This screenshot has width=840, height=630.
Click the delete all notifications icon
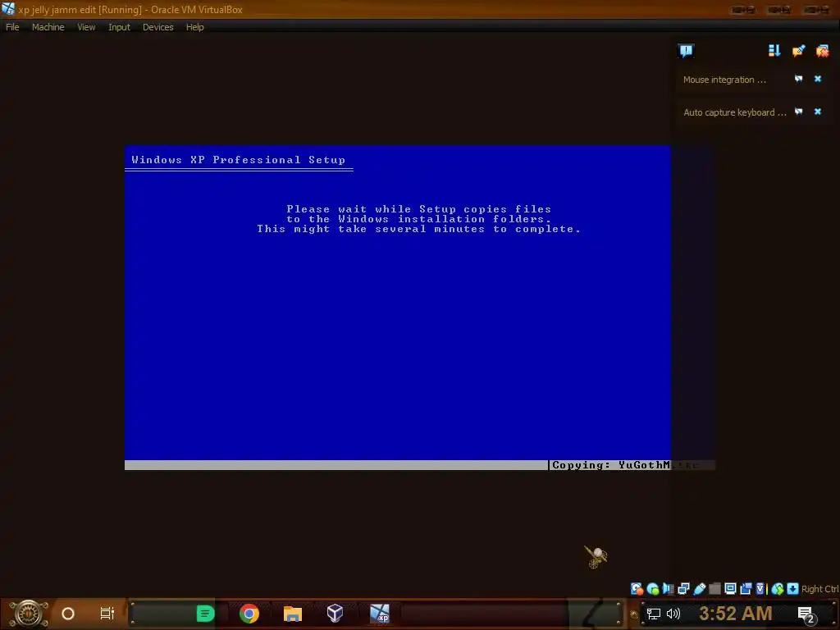point(822,50)
